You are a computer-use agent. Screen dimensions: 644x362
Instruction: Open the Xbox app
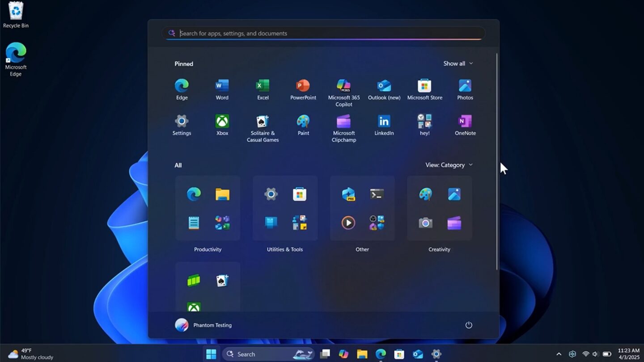(x=222, y=121)
